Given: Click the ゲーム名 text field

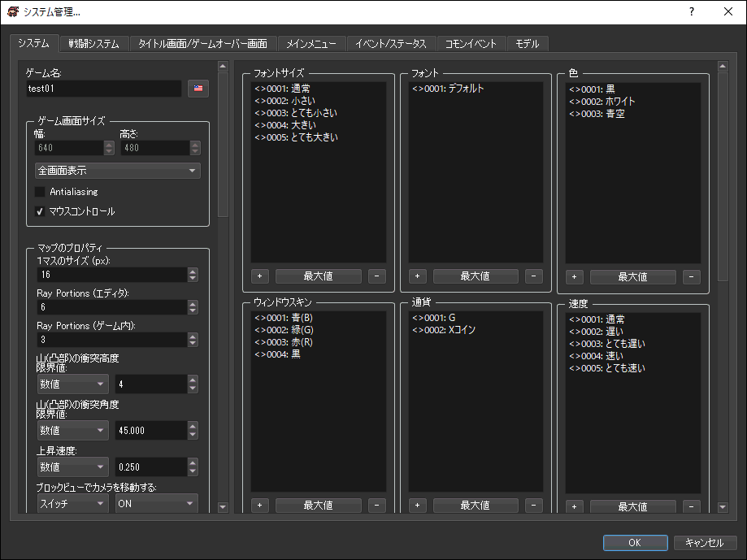Looking at the screenshot, I should (x=102, y=89).
